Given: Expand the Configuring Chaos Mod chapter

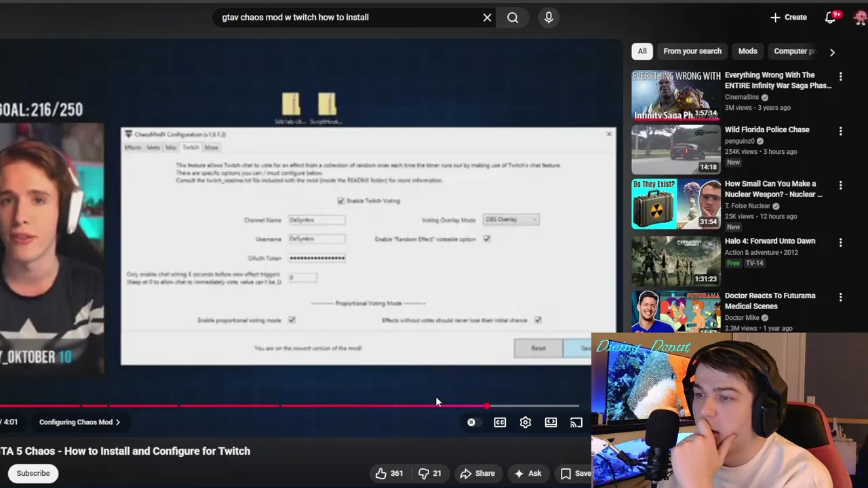Looking at the screenshot, I should [x=79, y=422].
